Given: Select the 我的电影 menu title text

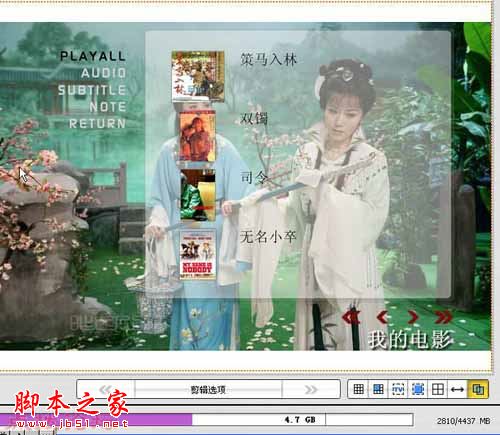Looking at the screenshot, I should click(410, 339).
